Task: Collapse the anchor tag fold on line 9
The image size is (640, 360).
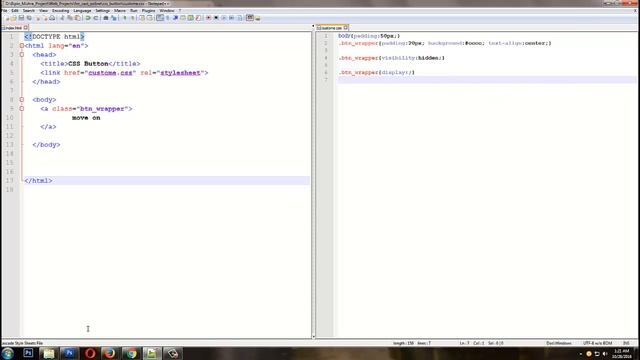Action: point(22,109)
